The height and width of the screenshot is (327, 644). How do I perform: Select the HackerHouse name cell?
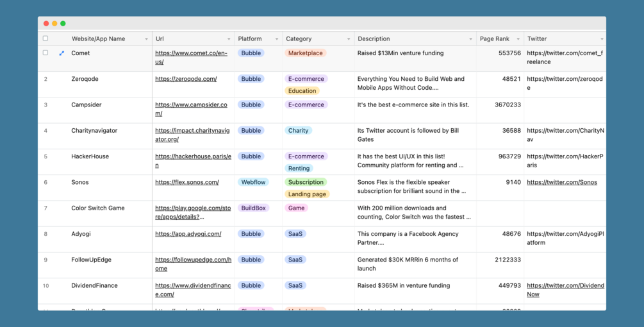(x=89, y=156)
